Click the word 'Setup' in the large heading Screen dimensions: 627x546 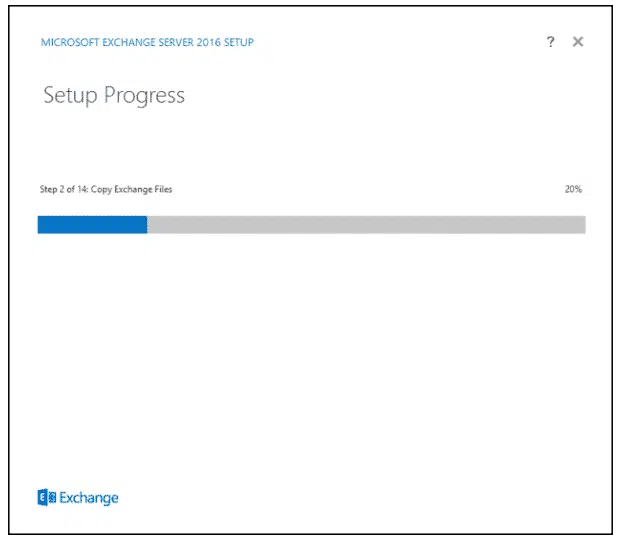[70, 96]
